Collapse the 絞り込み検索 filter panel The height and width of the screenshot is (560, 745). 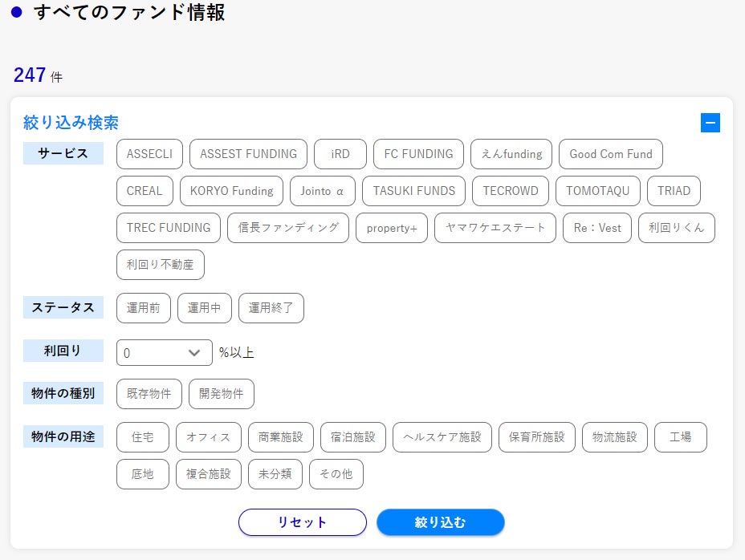point(710,123)
